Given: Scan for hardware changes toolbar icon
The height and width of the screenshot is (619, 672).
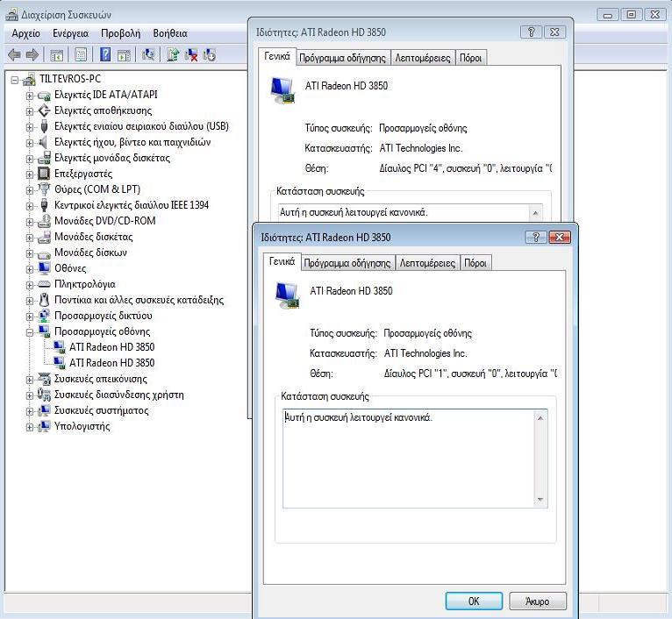Looking at the screenshot, I should pyautogui.click(x=148, y=54).
